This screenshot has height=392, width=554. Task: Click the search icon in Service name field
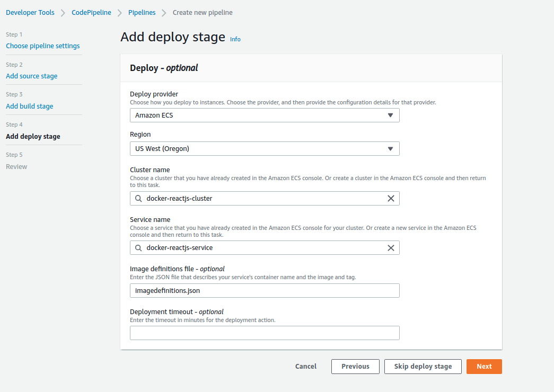[139, 247]
